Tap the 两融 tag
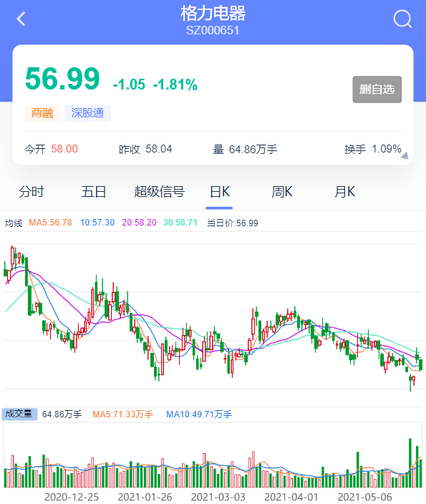Viewport: 426px width, 504px height. [42, 113]
